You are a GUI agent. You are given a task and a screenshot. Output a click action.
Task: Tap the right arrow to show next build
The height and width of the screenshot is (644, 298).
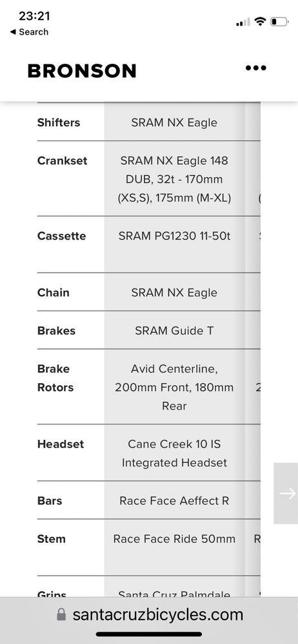(x=287, y=493)
